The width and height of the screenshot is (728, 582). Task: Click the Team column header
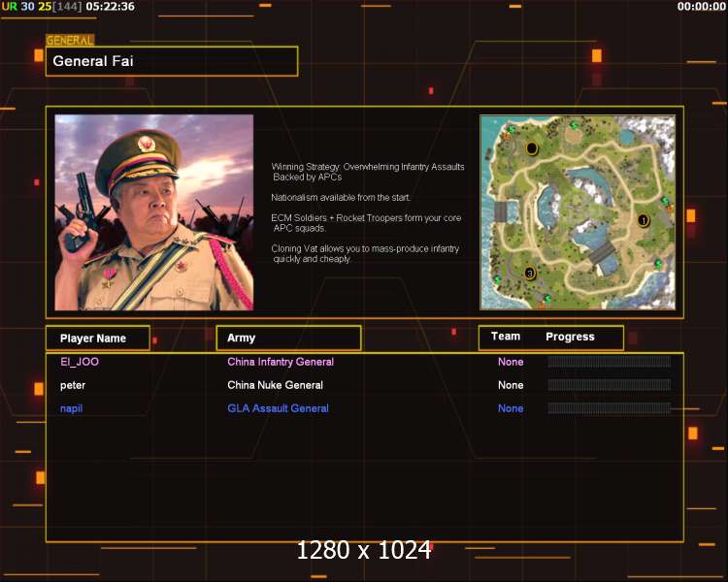point(506,337)
